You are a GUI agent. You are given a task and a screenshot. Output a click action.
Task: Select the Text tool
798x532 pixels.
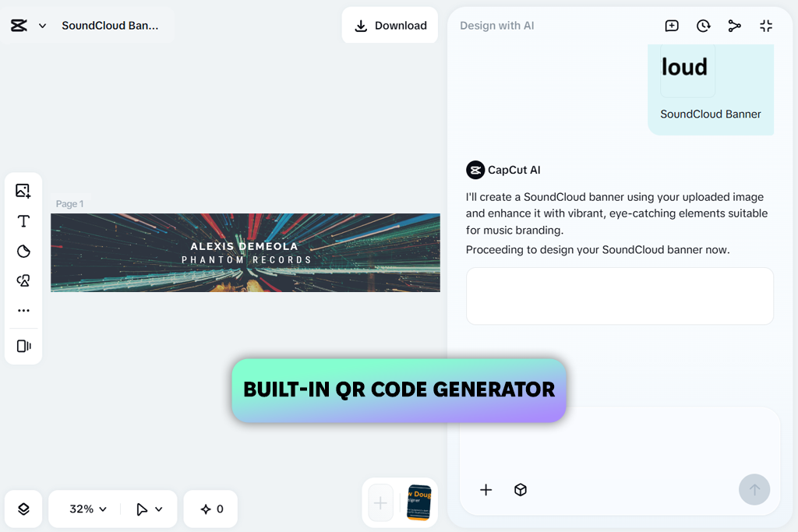pos(23,221)
